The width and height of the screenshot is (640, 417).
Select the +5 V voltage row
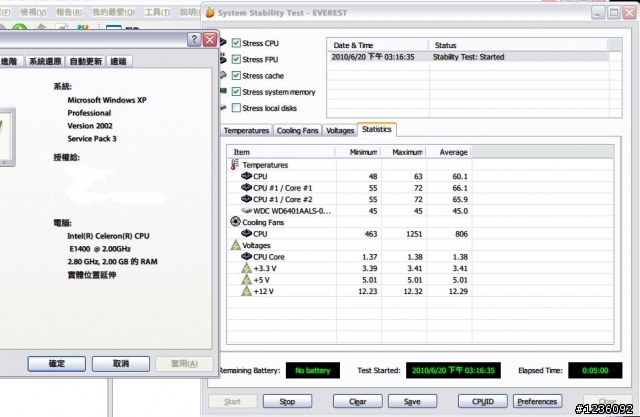[x=420, y=280]
